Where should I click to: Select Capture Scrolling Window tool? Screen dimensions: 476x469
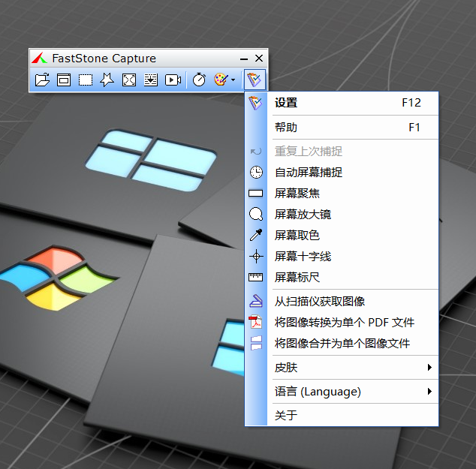point(151,80)
